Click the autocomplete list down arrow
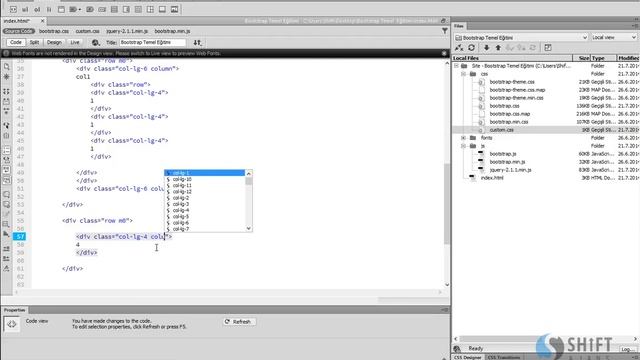 pos(249,229)
